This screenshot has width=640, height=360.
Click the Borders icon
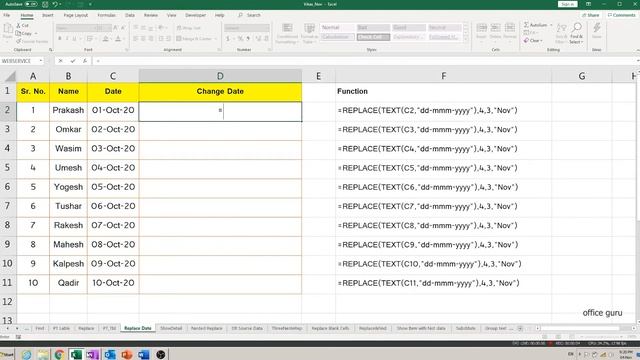(x=89, y=39)
